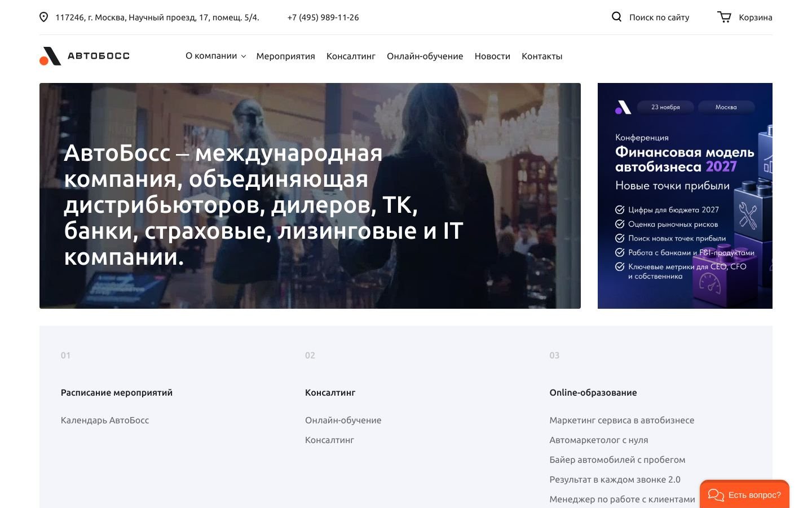Open Автомаркетолог с нуля course
The height and width of the screenshot is (508, 812).
pos(599,440)
